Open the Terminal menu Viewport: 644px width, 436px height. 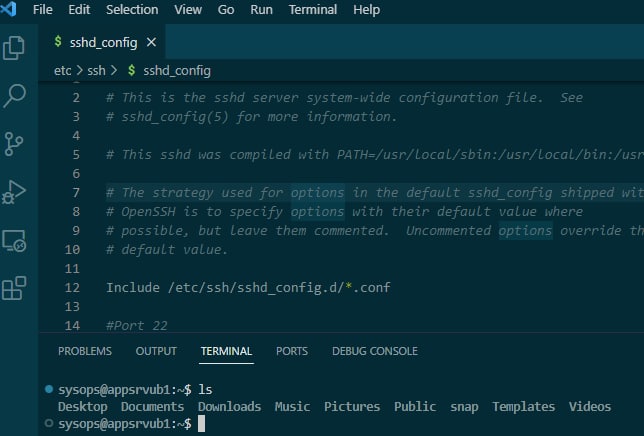coord(312,9)
